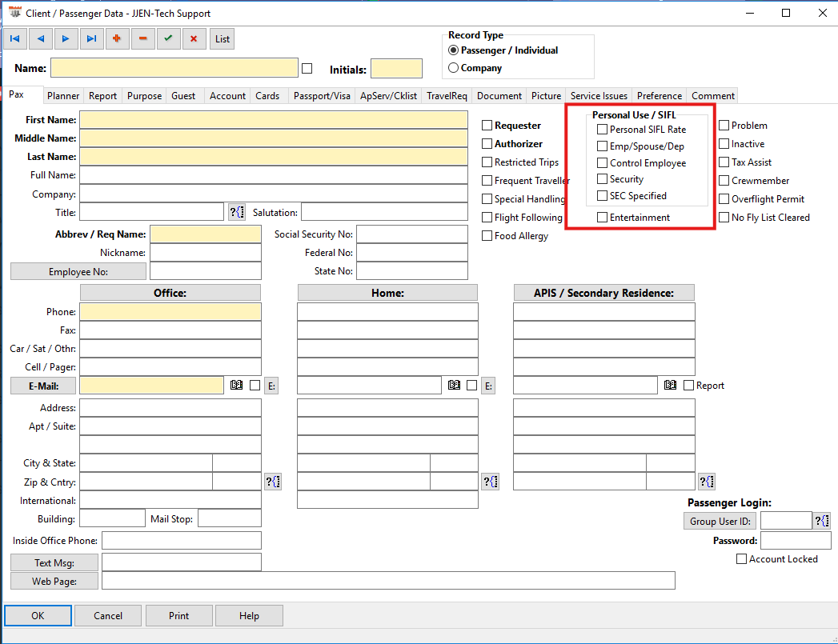Viewport: 838px width, 644px height.
Task: Open Home Zip & Cntry lookup icon
Action: (491, 482)
